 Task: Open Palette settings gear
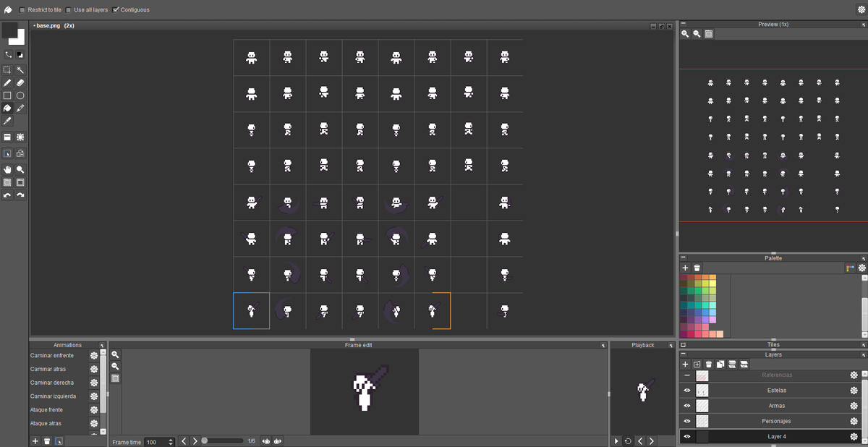[861, 268]
